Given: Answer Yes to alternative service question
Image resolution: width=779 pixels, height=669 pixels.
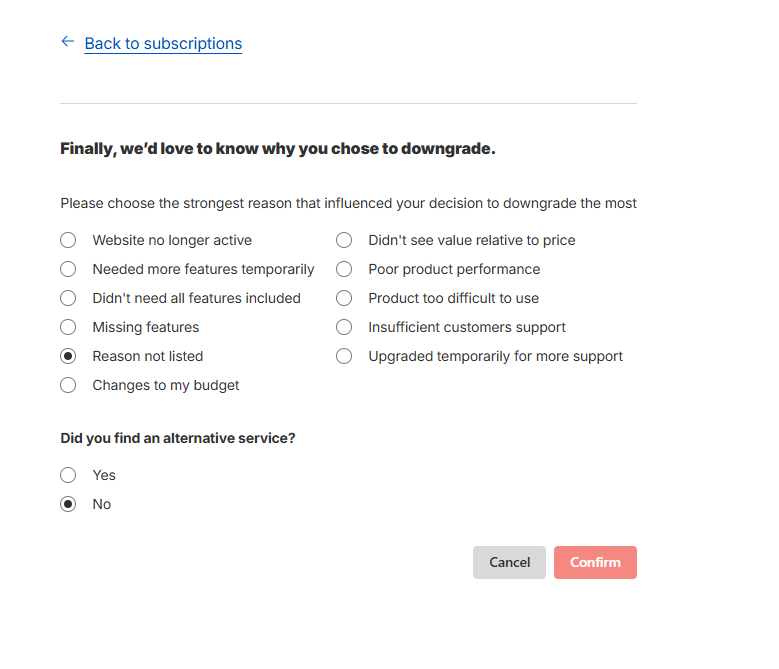Looking at the screenshot, I should [68, 475].
